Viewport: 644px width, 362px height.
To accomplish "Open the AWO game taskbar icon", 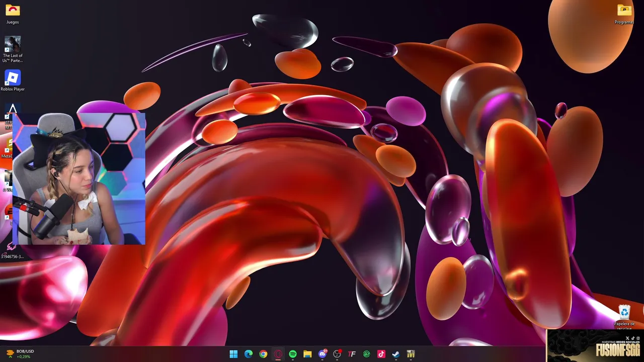I will click(411, 354).
